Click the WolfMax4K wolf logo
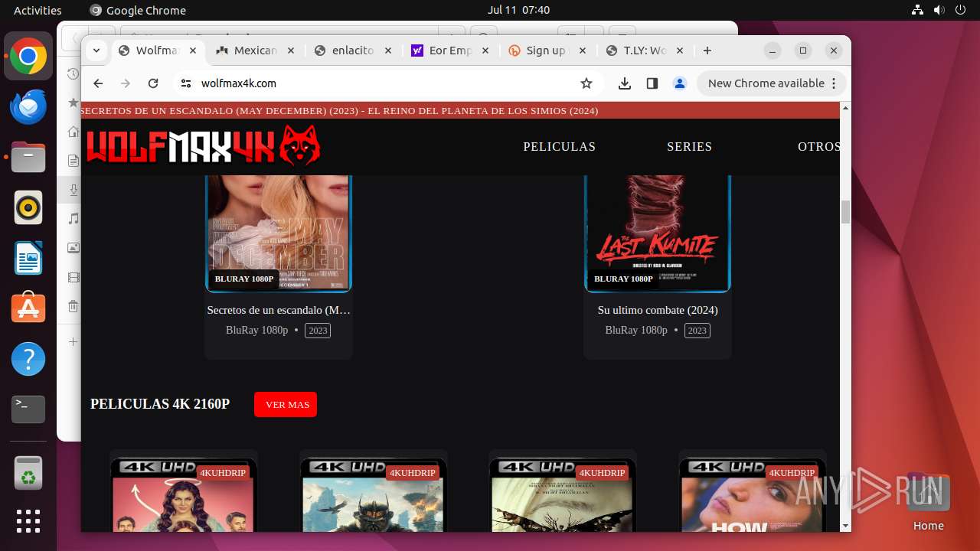Viewport: 980px width, 551px height. pos(203,145)
